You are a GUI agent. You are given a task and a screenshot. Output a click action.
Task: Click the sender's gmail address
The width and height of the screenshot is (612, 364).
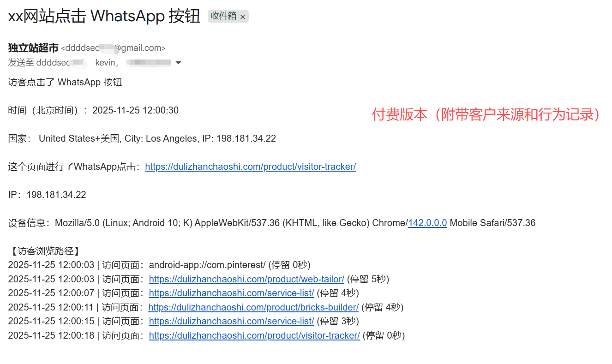coord(113,48)
